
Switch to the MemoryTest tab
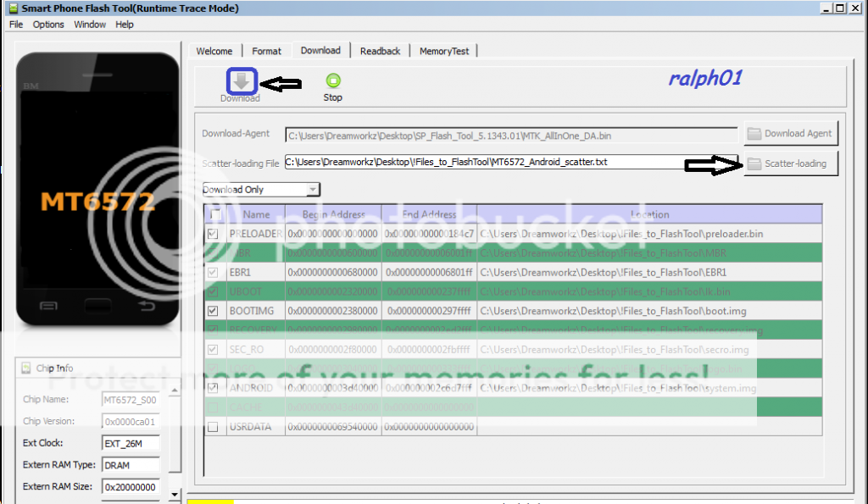[x=444, y=51]
